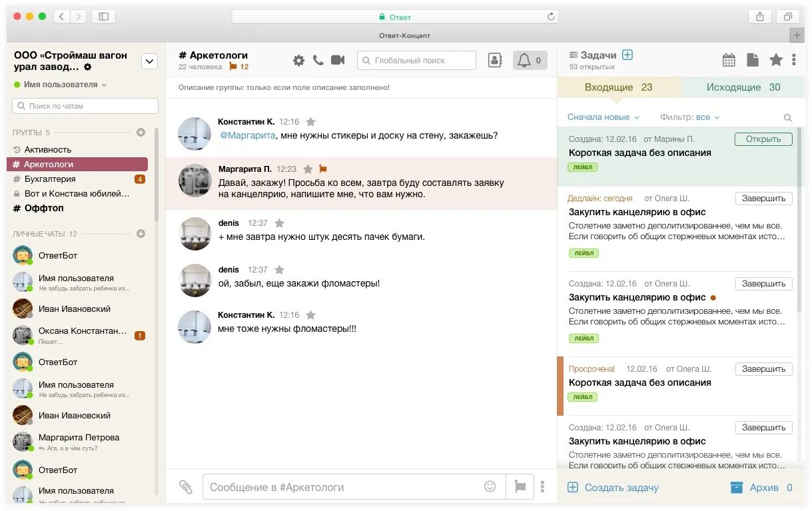Open message input more options dots
This screenshot has height=511, width=812.
[543, 487]
